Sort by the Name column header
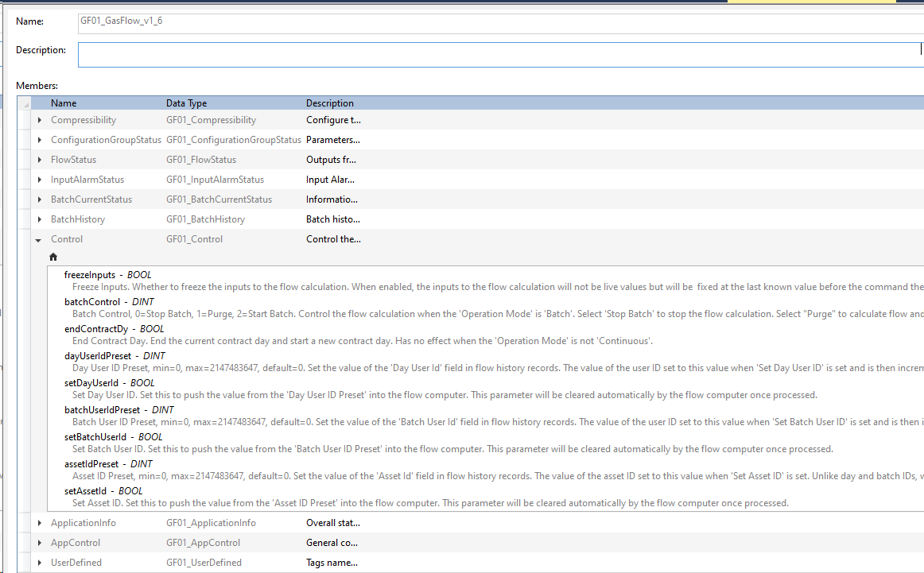The height and width of the screenshot is (573, 924). click(64, 103)
